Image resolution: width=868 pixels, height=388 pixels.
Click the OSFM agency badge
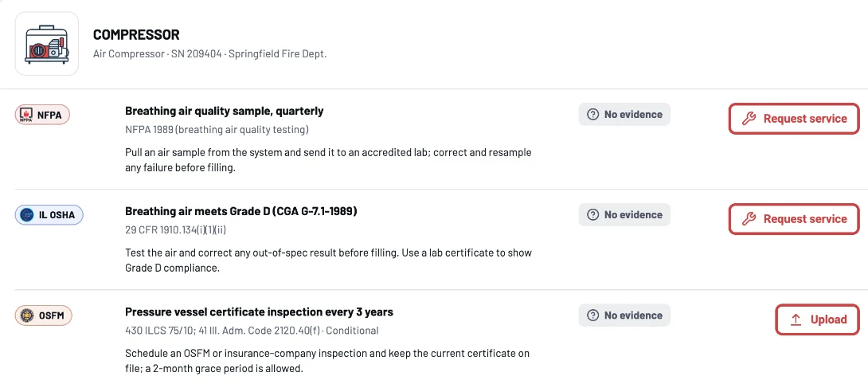coord(43,316)
